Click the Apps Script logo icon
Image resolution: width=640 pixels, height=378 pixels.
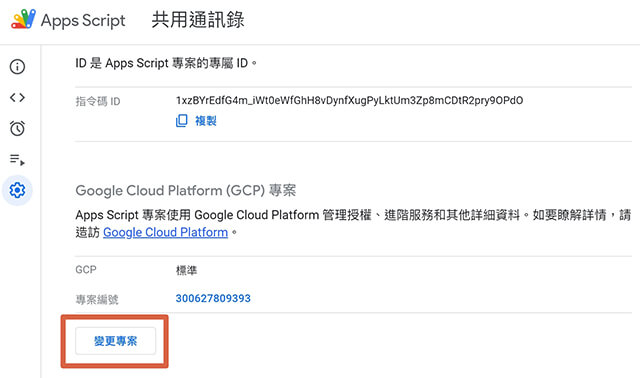click(23, 19)
